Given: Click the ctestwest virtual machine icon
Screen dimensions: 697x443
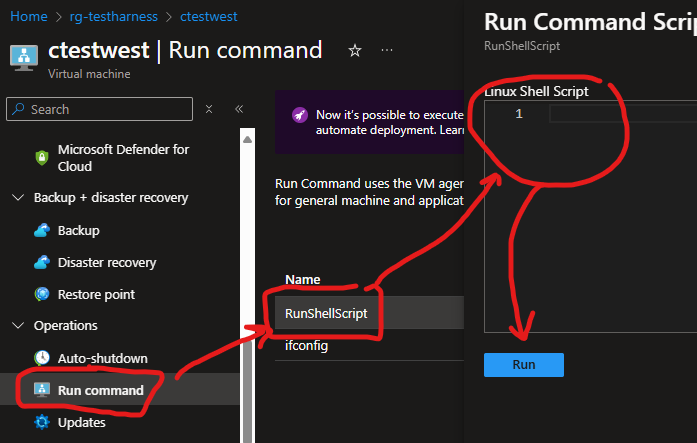Looking at the screenshot, I should (24, 58).
